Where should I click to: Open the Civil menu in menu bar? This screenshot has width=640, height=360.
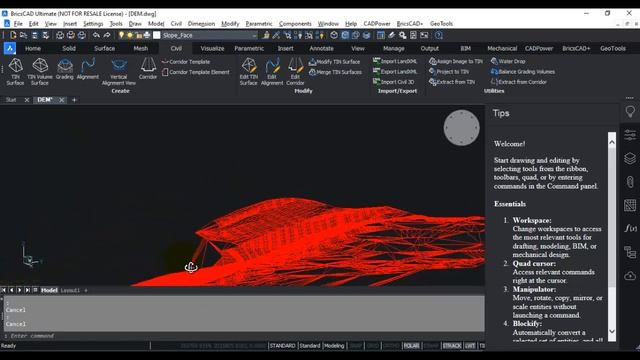point(176,24)
